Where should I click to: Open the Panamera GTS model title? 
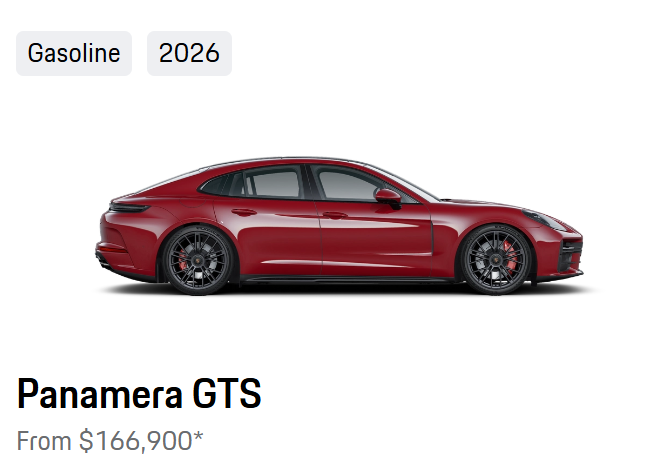click(139, 393)
